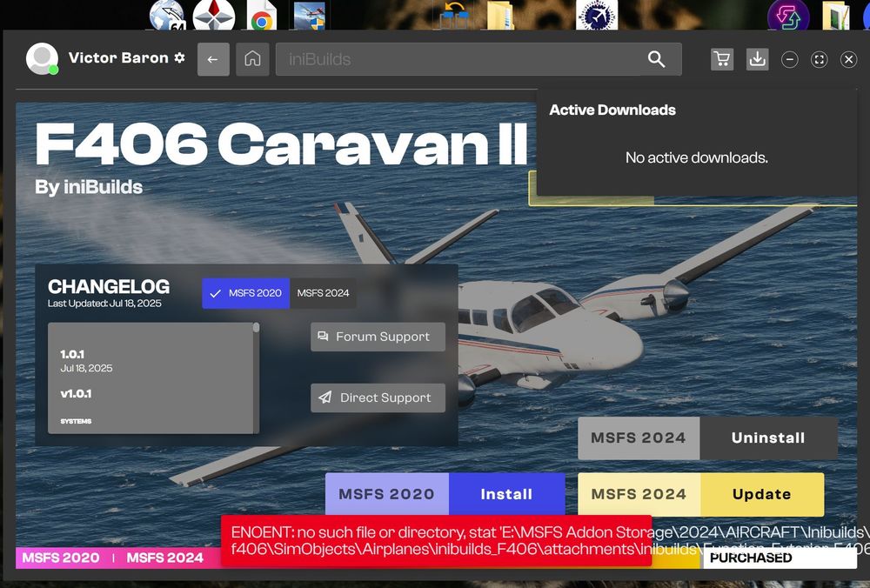The image size is (870, 588).
Task: Switch changelog to MSFS 2024
Action: click(323, 293)
